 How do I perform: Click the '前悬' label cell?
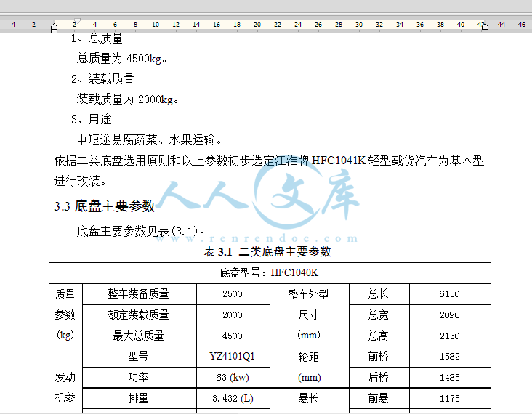[x=379, y=399]
